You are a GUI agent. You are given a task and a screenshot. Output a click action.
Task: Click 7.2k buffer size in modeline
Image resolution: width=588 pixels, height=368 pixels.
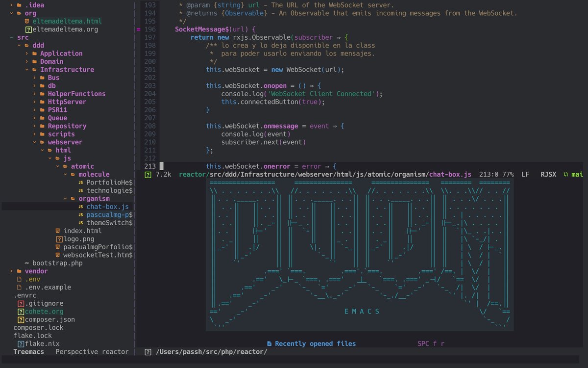(163, 174)
